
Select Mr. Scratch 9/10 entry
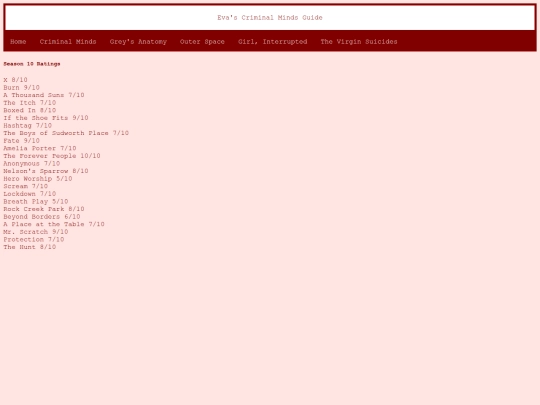coord(36,232)
